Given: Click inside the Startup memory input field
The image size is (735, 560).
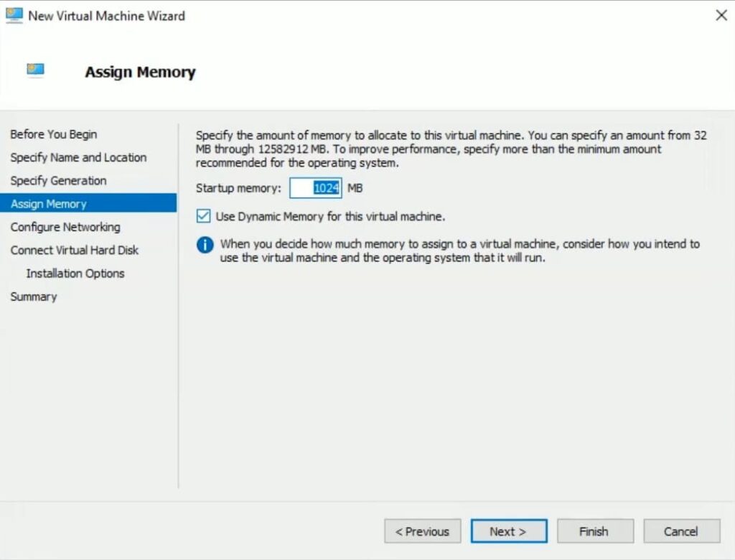Looking at the screenshot, I should click(316, 188).
